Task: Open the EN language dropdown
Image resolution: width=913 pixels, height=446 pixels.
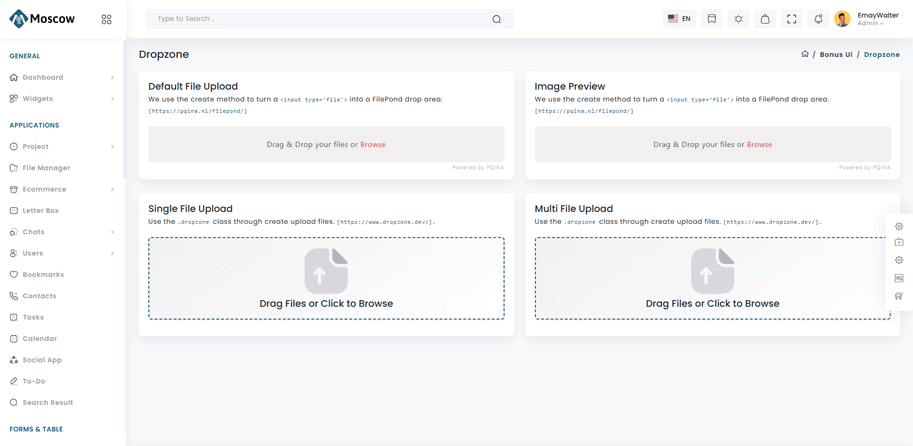Action: pos(679,19)
